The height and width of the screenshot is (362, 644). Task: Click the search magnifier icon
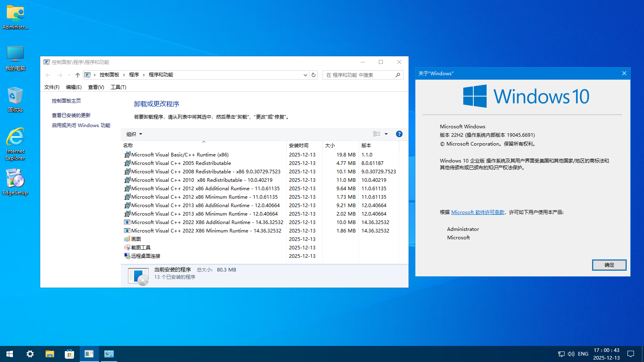398,75
